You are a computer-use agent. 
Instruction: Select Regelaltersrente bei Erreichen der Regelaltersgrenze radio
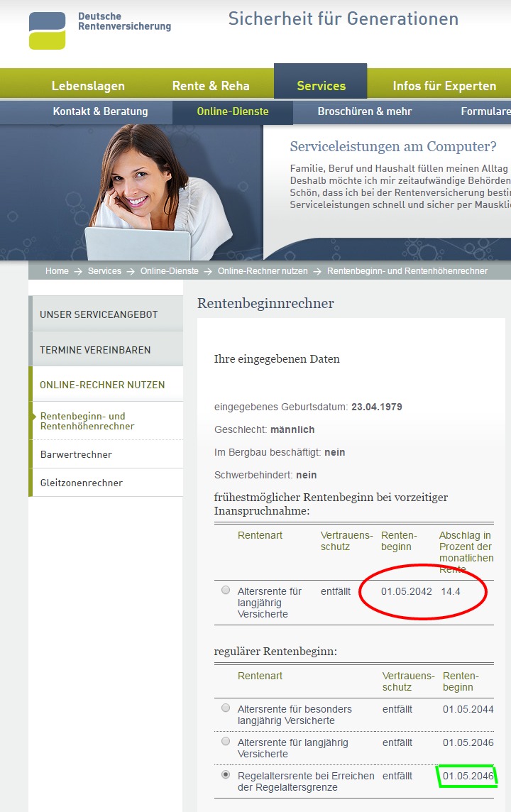[226, 774]
